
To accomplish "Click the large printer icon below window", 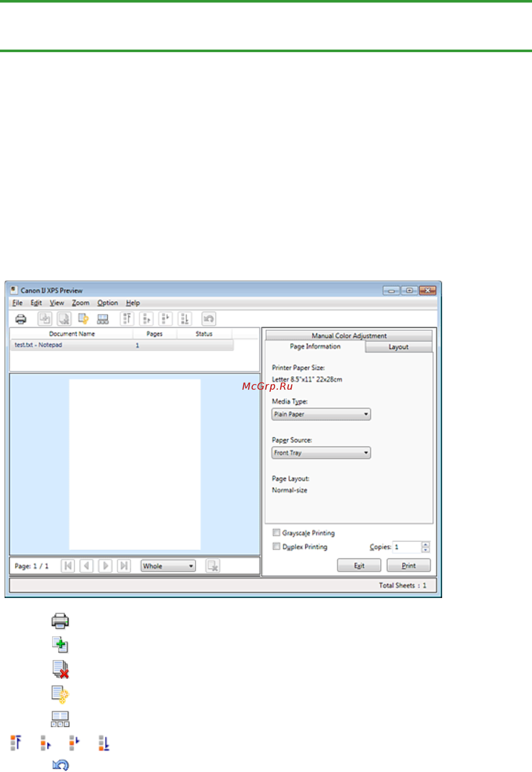I will click(60, 621).
